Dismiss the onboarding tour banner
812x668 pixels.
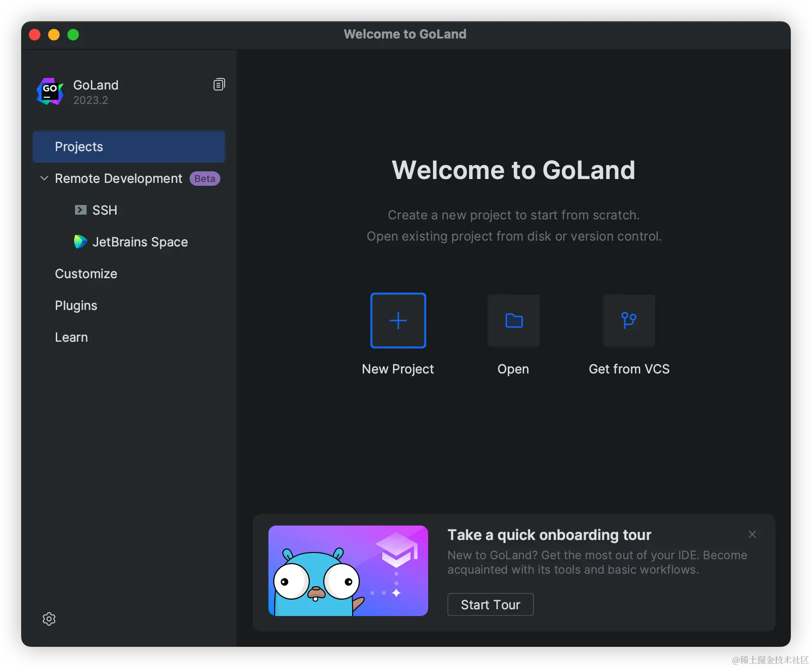click(x=752, y=534)
